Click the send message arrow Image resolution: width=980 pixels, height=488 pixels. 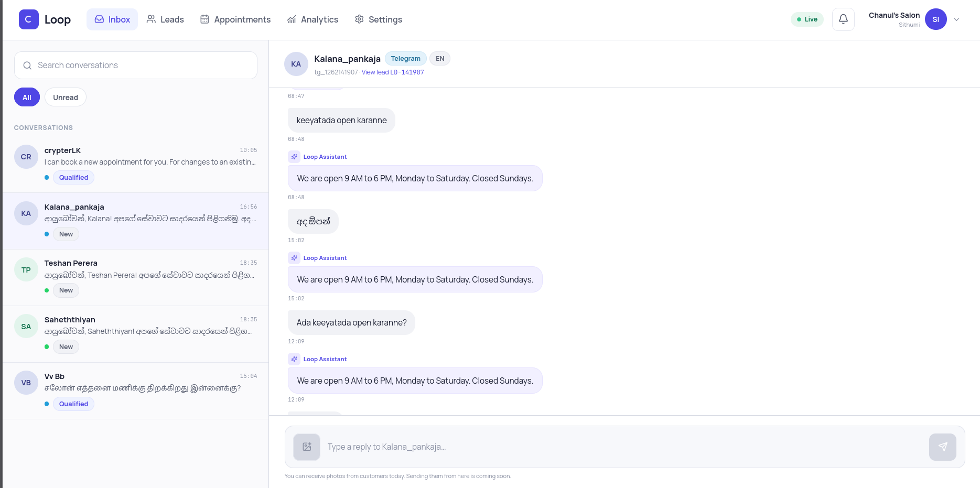943,447
